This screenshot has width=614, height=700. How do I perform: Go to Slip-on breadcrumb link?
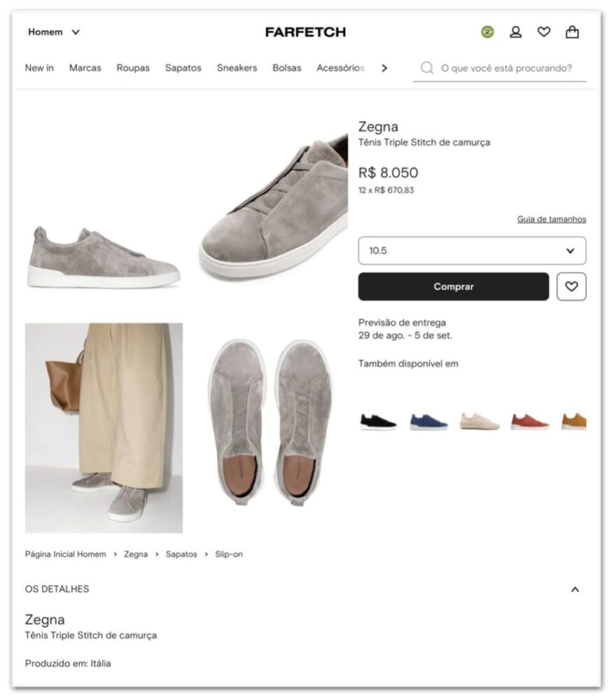click(229, 554)
